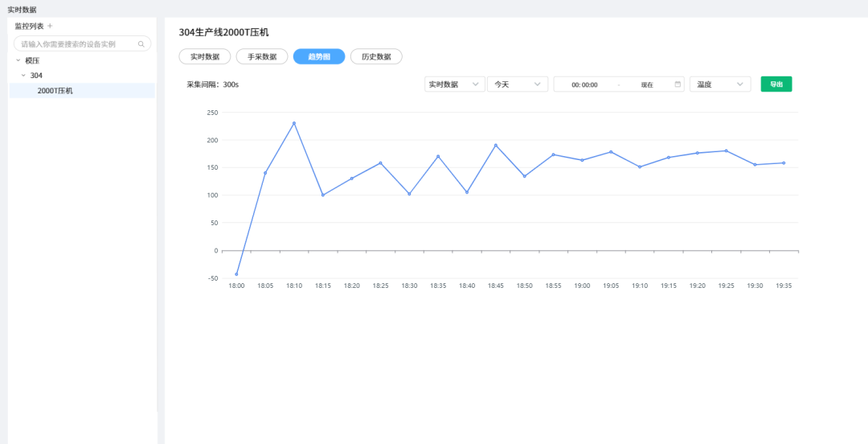This screenshot has width=868, height=444.
Task: Open the 趋势图 tab
Action: coord(319,56)
